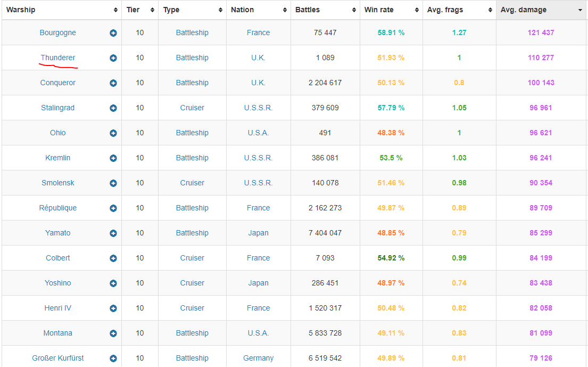
Task: Expand République with its plus icon
Action: coord(113,208)
